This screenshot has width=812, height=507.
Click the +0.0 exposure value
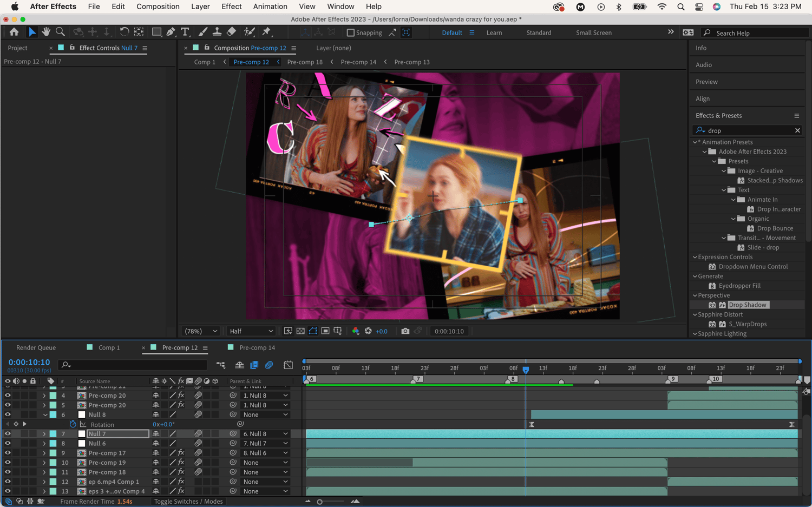click(382, 331)
